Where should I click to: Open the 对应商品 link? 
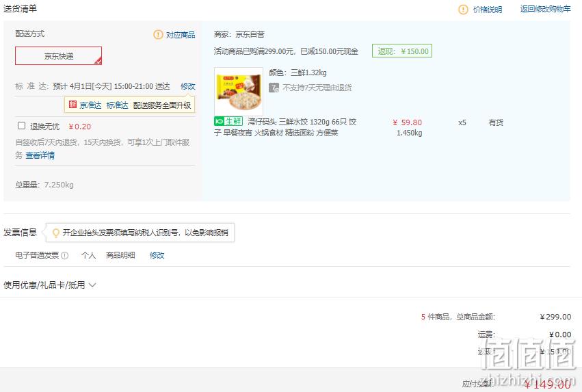(x=181, y=35)
